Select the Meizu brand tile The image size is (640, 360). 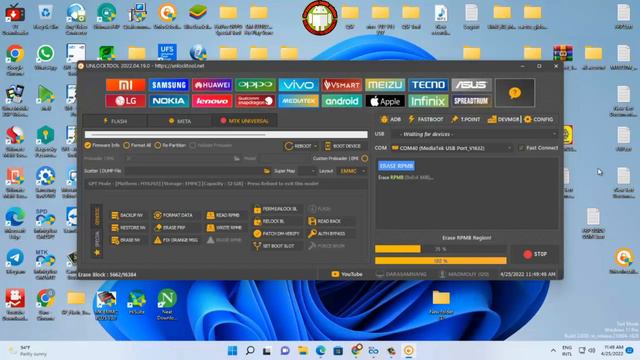point(385,85)
